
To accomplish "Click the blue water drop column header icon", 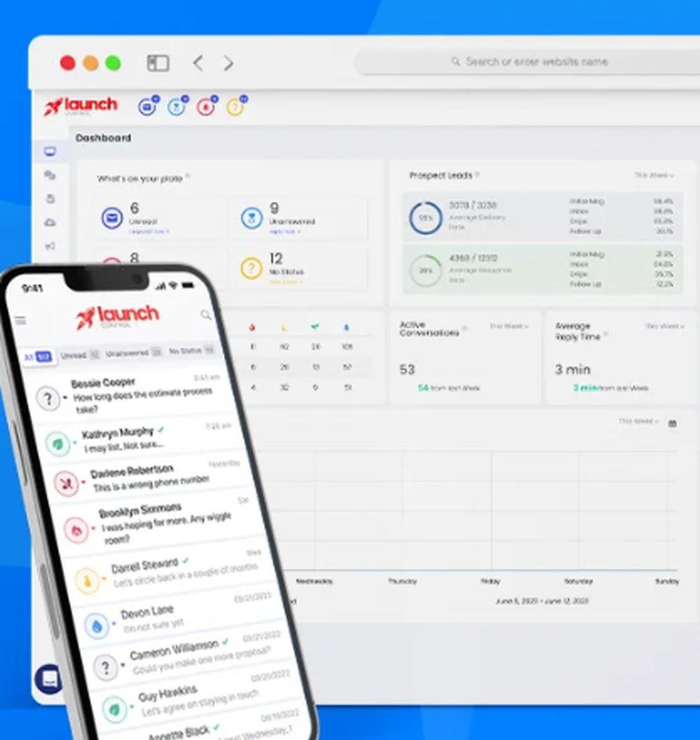I will click(346, 327).
